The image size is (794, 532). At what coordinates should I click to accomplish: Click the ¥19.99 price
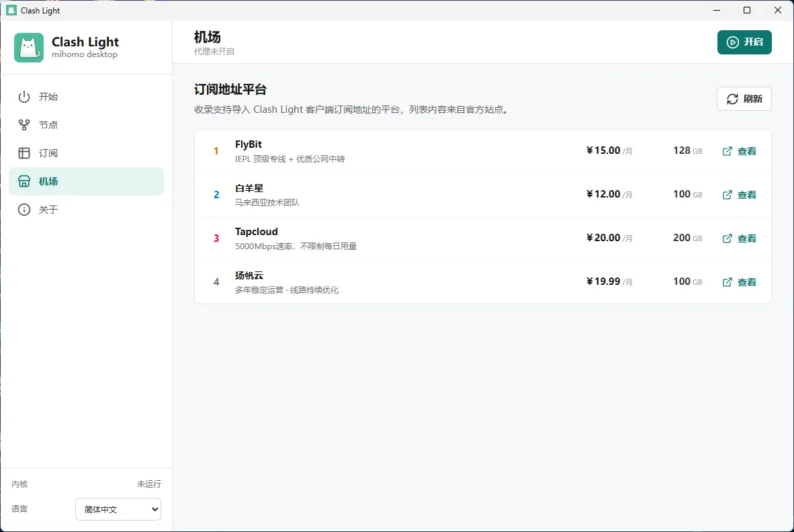(x=609, y=281)
